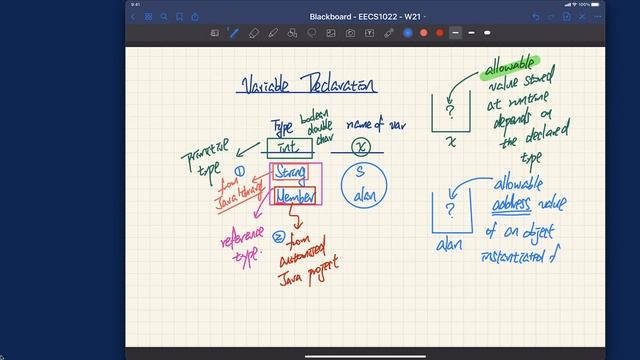Image resolution: width=640 pixels, height=360 pixels.
Task: Open the thumbnail grid view
Action: point(148,17)
